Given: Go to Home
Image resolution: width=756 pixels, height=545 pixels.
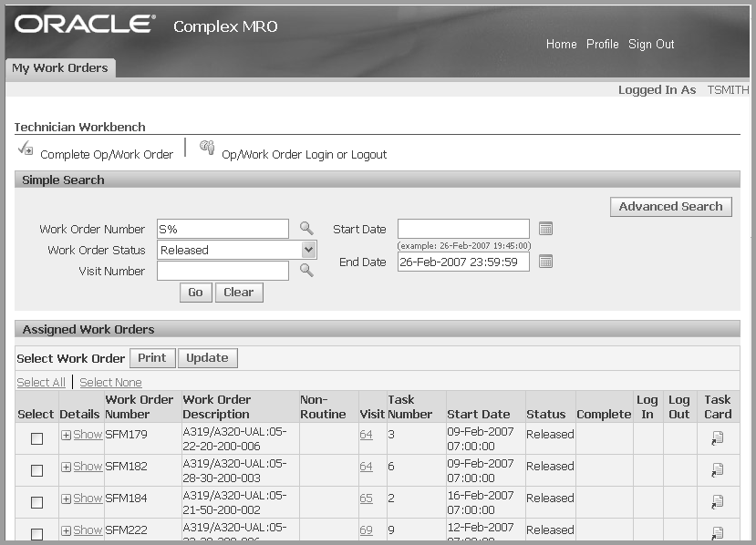Looking at the screenshot, I should point(561,44).
